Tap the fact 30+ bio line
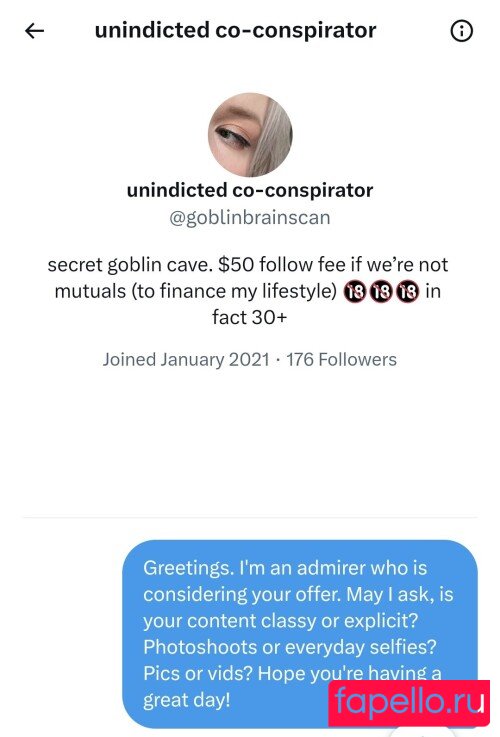 click(249, 317)
